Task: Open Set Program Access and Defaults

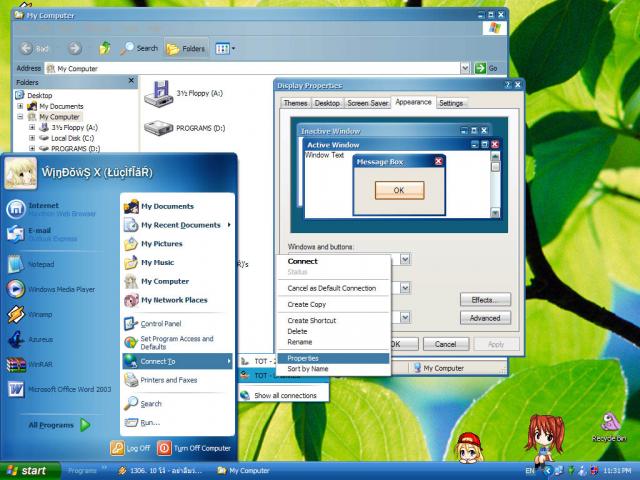Action: pos(177,342)
